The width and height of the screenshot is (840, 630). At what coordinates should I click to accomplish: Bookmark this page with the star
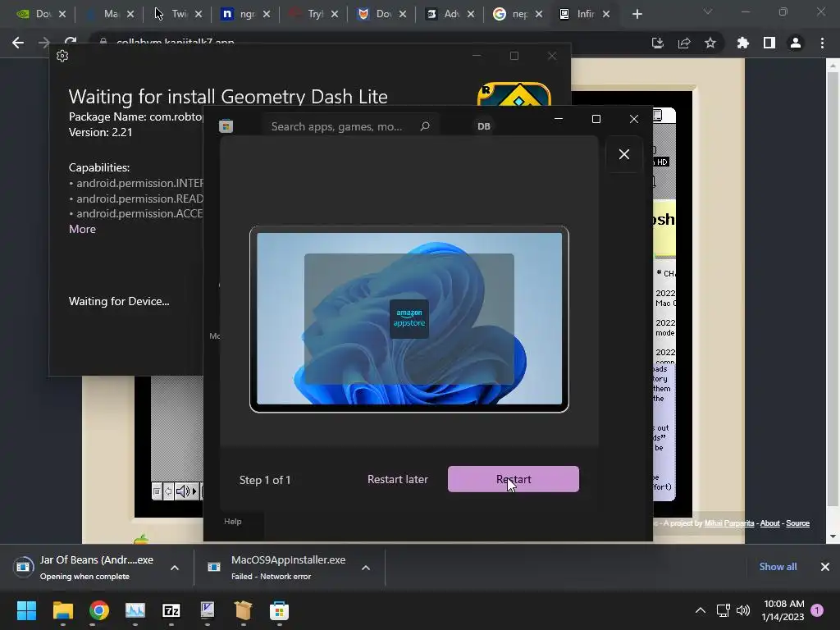(x=710, y=43)
